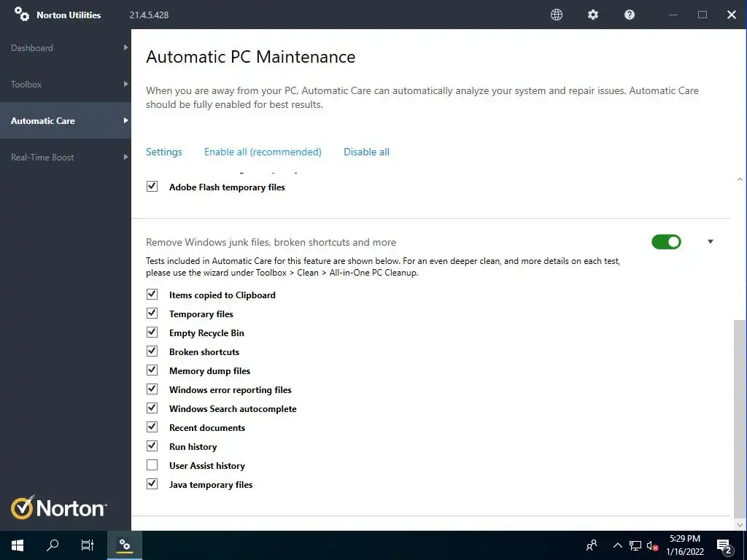The height and width of the screenshot is (560, 747).
Task: Toggle off Remove Windows junk files switch
Action: (x=666, y=242)
